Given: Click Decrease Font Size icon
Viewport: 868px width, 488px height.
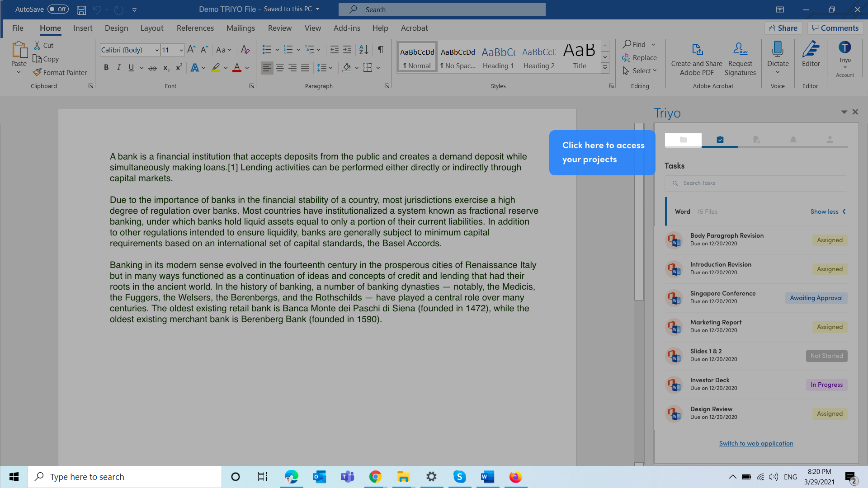Looking at the screenshot, I should tap(204, 49).
